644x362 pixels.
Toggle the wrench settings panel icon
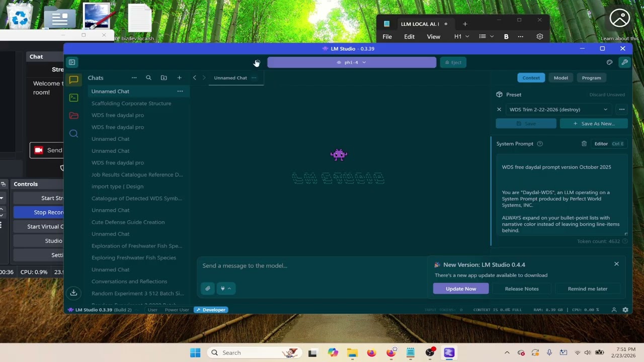click(624, 62)
